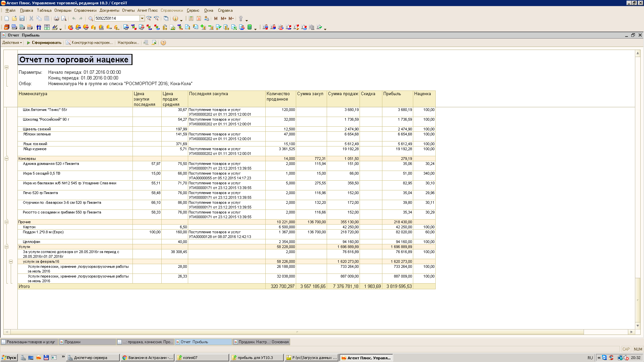This screenshot has width=644, height=362.
Task: Click the Cut scissors icon
Action: pyautogui.click(x=31, y=18)
